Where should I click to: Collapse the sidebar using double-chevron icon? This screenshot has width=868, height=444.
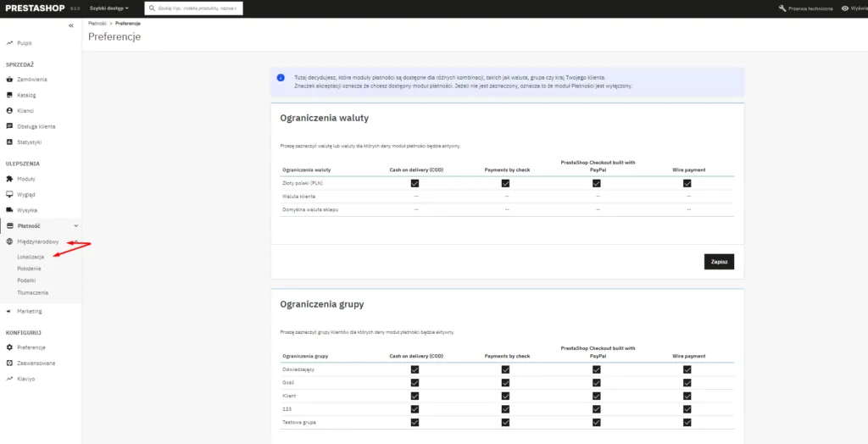tap(71, 25)
